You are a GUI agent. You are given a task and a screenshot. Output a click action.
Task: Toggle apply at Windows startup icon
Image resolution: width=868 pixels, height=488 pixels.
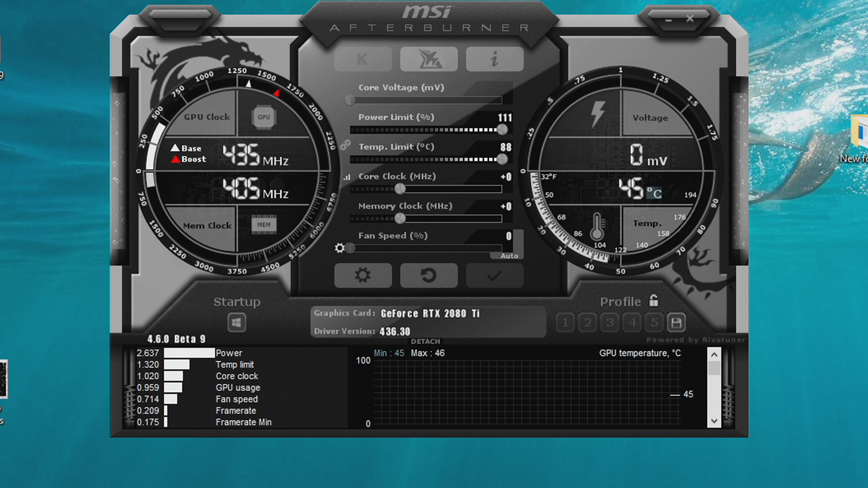pyautogui.click(x=236, y=323)
